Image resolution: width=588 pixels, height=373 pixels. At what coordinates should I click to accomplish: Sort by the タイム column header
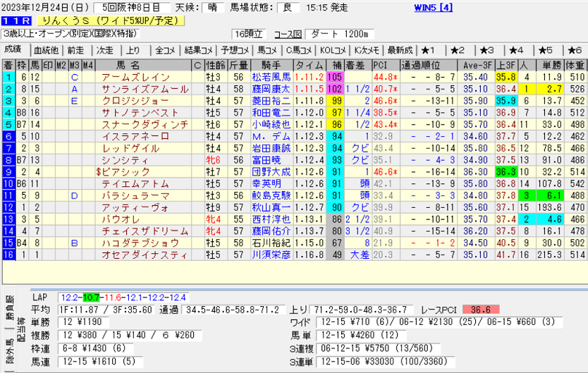309,64
